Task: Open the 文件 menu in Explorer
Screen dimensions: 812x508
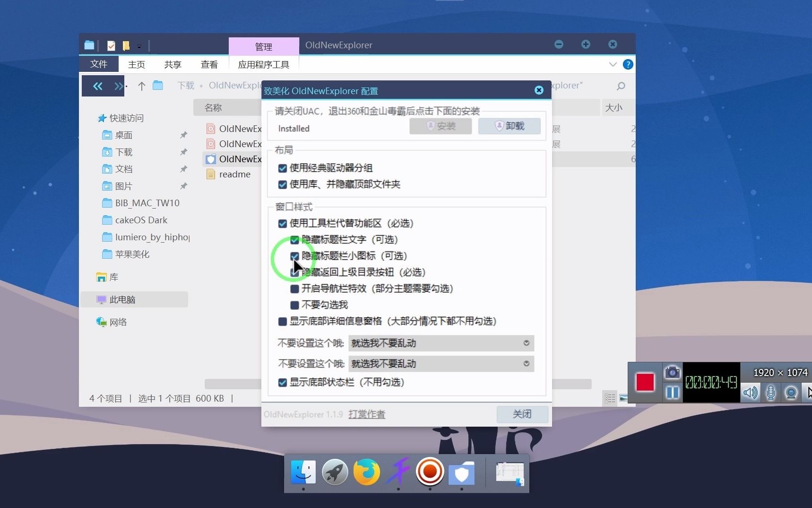Action: tap(98, 64)
